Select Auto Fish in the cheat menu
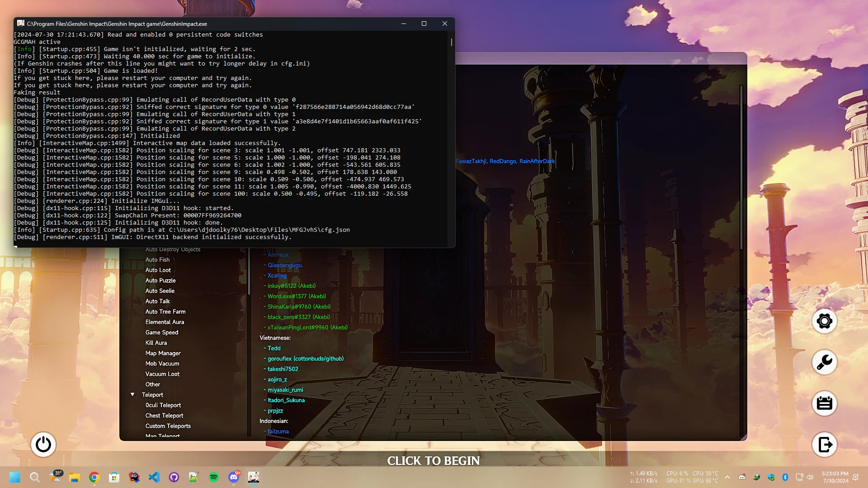 click(157, 260)
